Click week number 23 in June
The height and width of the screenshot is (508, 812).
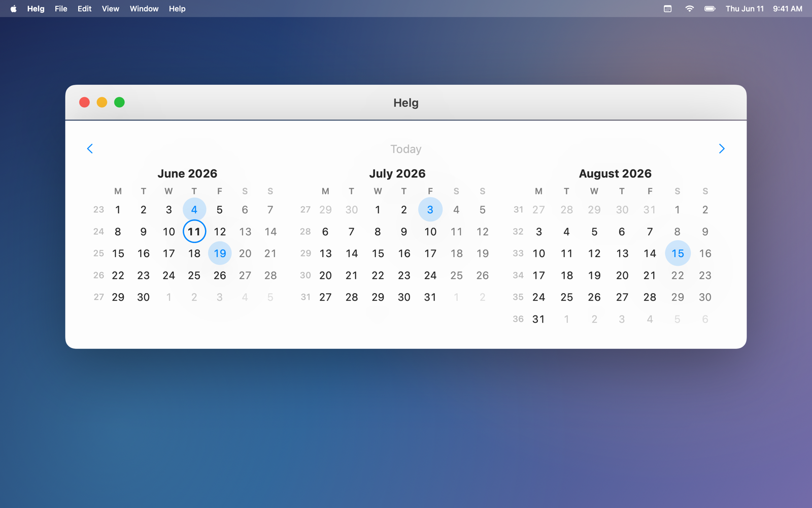[98, 209]
